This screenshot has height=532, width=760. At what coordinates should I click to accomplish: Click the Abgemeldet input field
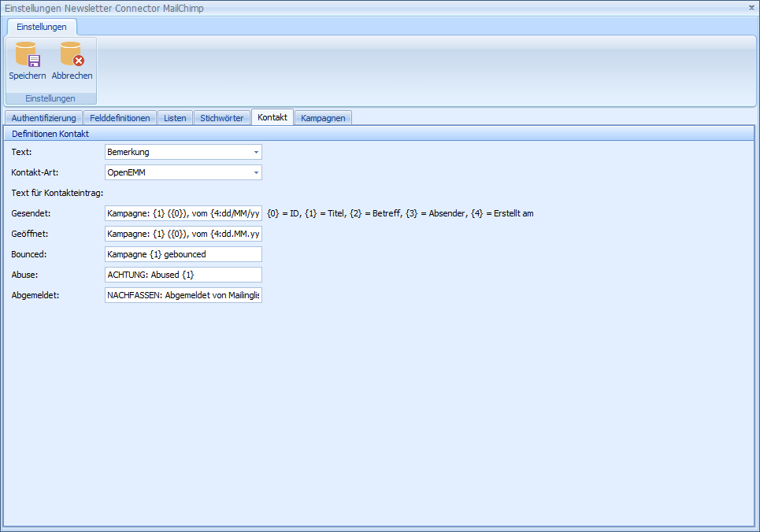(x=183, y=295)
